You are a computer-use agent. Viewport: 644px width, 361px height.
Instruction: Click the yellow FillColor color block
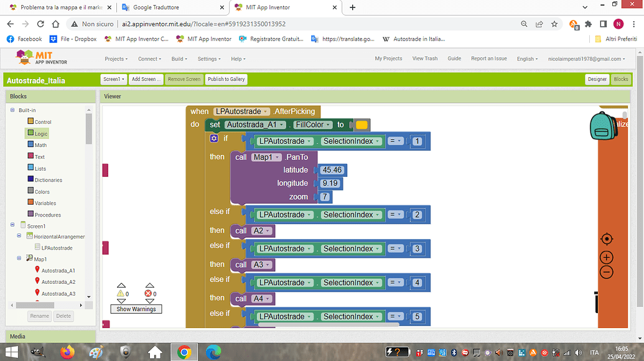point(362,124)
